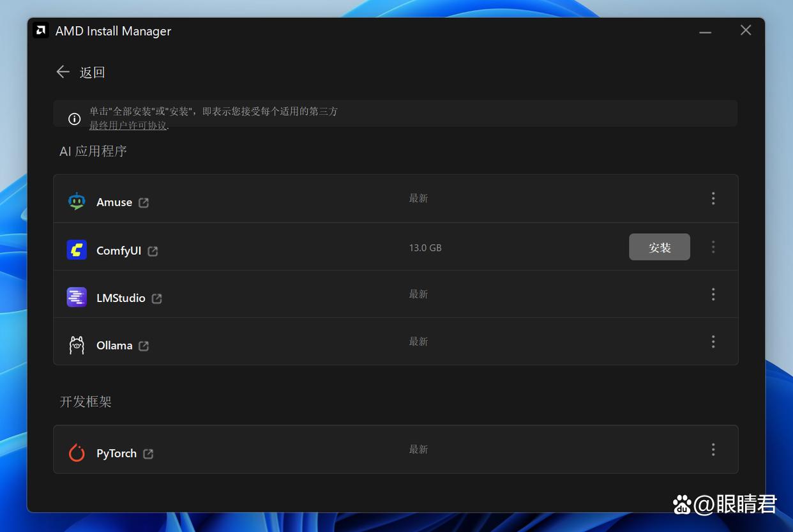Image resolution: width=793 pixels, height=532 pixels.
Task: Open the ComfyUI row more-options menu
Action: point(713,247)
